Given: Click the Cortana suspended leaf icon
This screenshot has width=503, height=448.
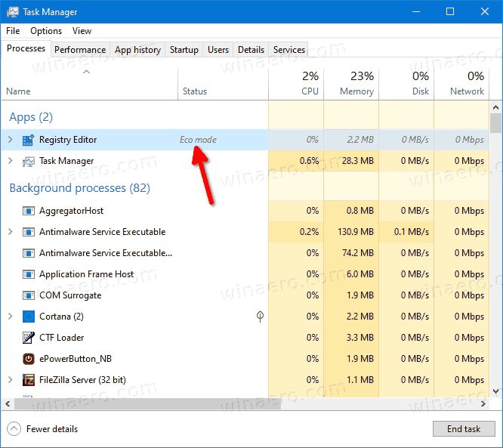Looking at the screenshot, I should 260,317.
